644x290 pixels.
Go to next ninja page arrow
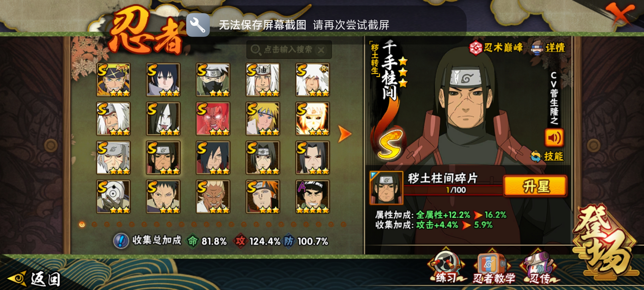345,133
